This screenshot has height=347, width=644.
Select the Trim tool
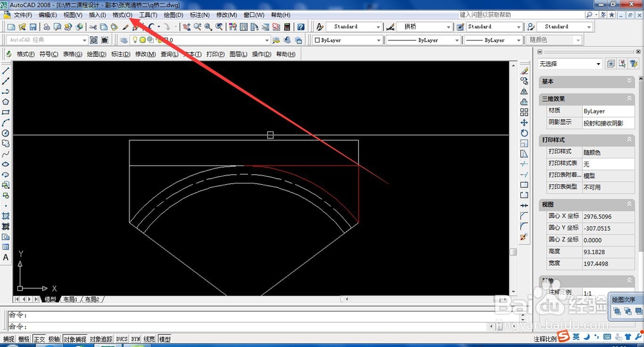click(x=524, y=164)
